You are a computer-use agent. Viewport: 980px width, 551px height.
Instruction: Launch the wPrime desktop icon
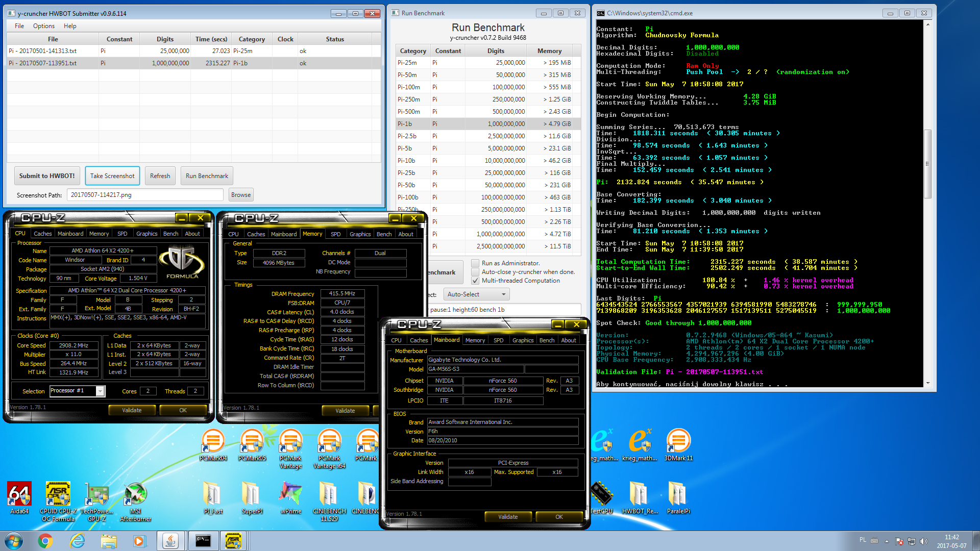click(x=290, y=498)
